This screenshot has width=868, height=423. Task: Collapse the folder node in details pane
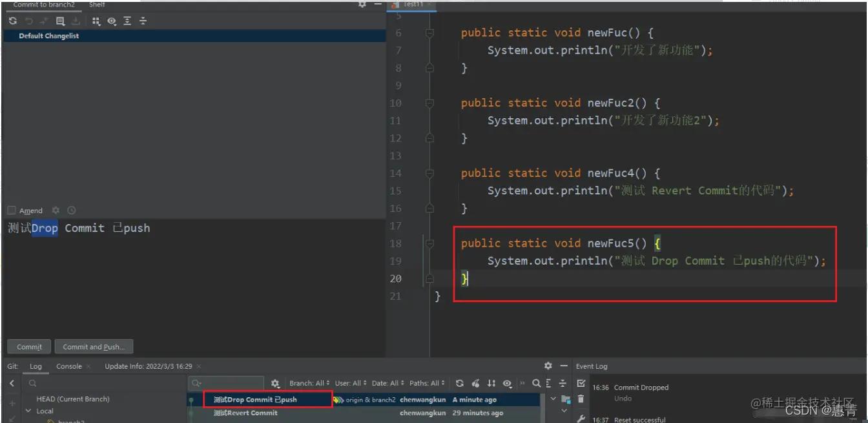click(x=553, y=399)
